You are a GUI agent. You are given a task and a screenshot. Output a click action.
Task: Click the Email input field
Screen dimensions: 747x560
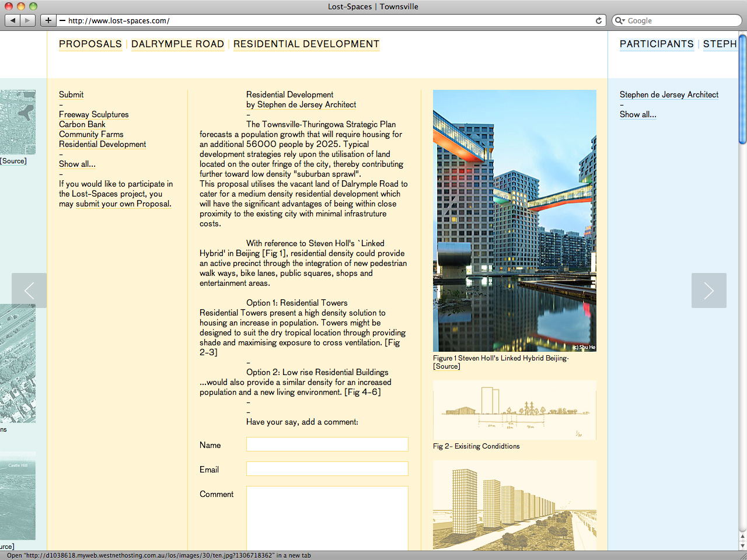[x=327, y=469]
